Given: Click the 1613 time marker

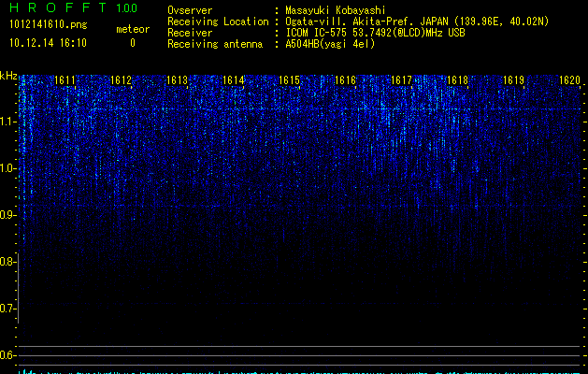Looking at the screenshot, I should point(177,80).
